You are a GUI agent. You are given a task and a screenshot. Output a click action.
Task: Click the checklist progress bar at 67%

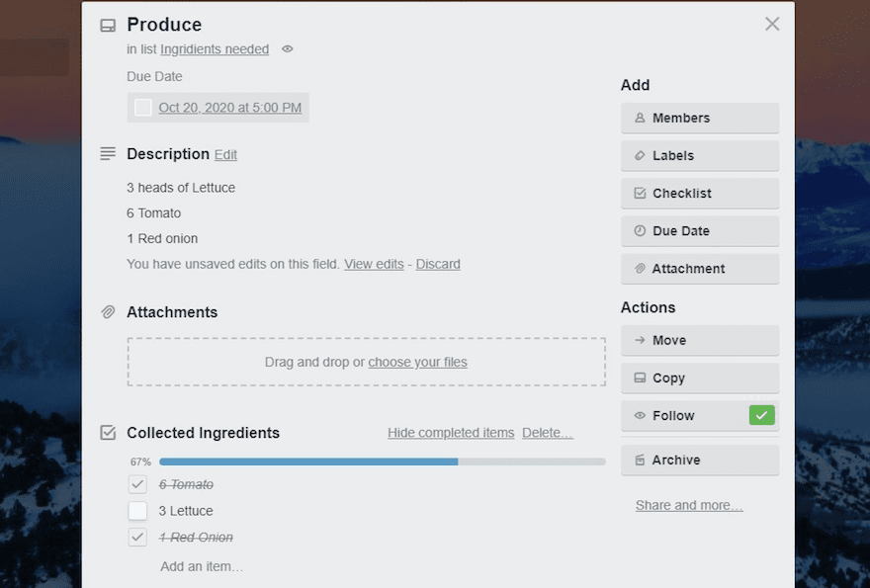click(x=382, y=462)
